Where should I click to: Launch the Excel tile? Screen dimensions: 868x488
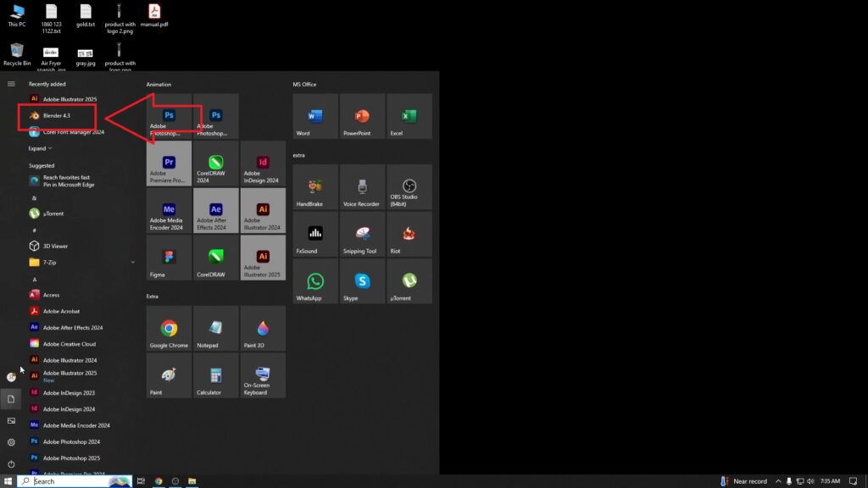pyautogui.click(x=409, y=116)
